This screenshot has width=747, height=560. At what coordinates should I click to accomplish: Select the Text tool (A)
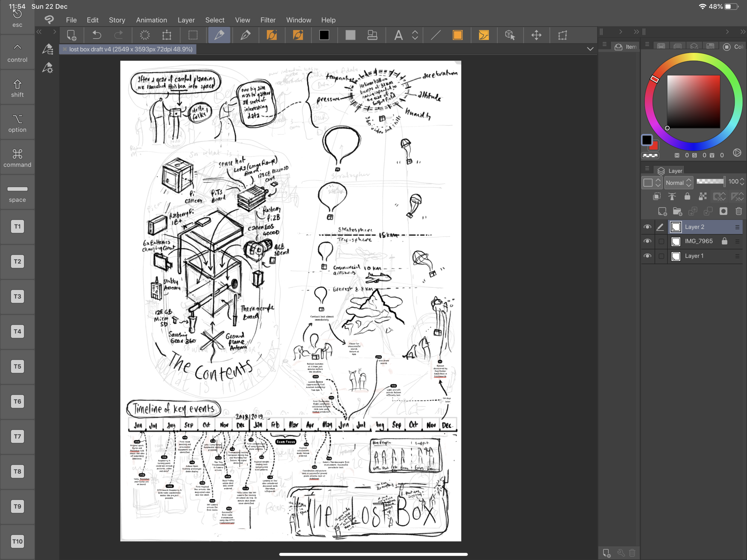click(399, 35)
